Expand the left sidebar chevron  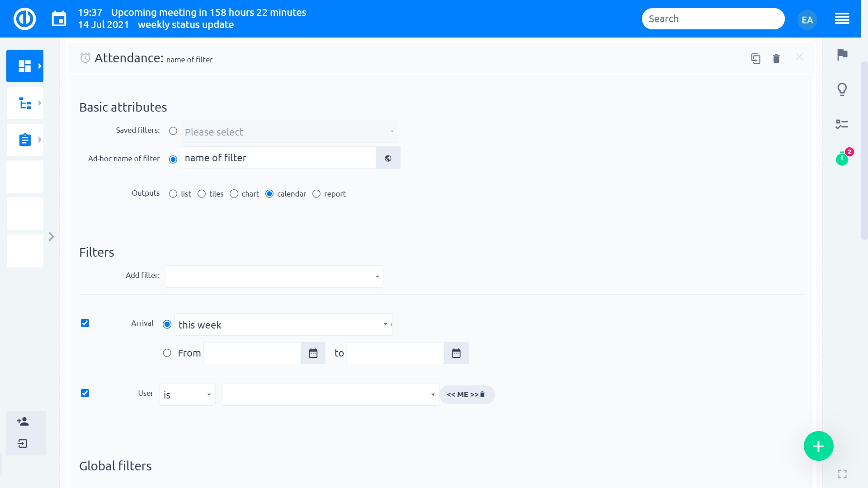coord(51,237)
